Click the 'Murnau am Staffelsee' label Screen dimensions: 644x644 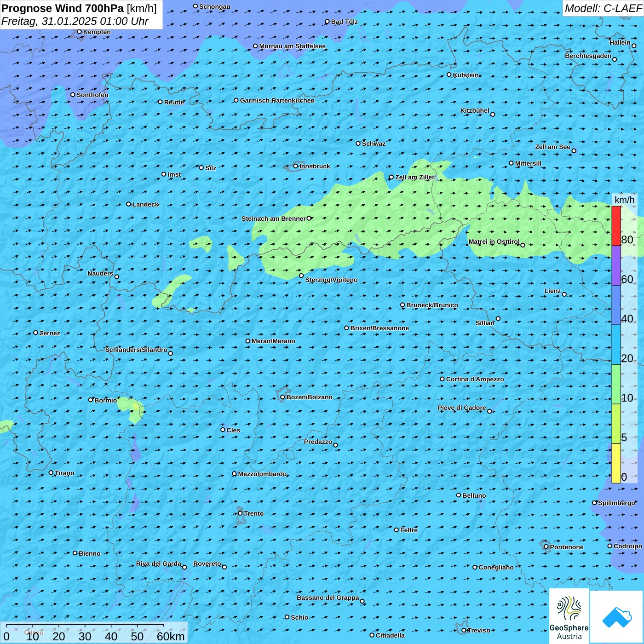tap(292, 46)
